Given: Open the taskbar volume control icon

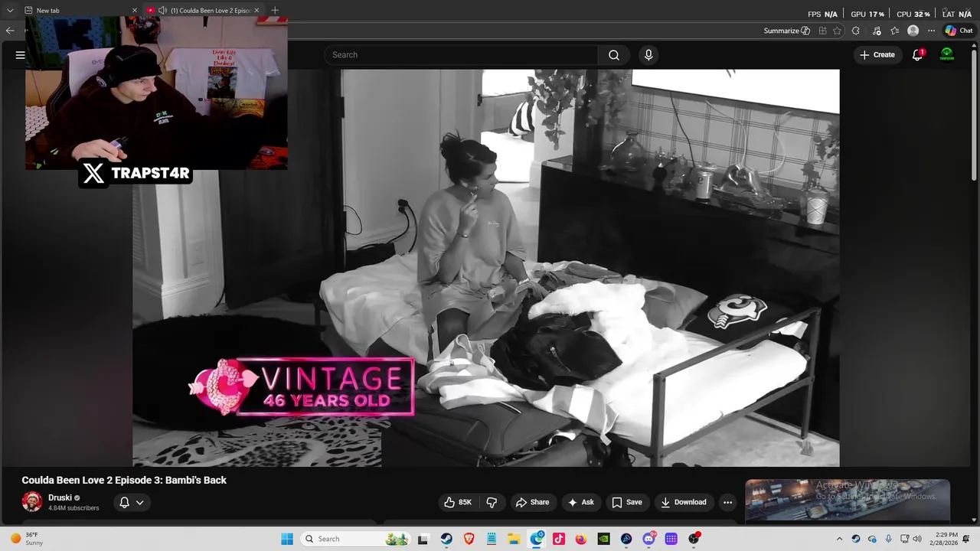Looking at the screenshot, I should tap(917, 539).
